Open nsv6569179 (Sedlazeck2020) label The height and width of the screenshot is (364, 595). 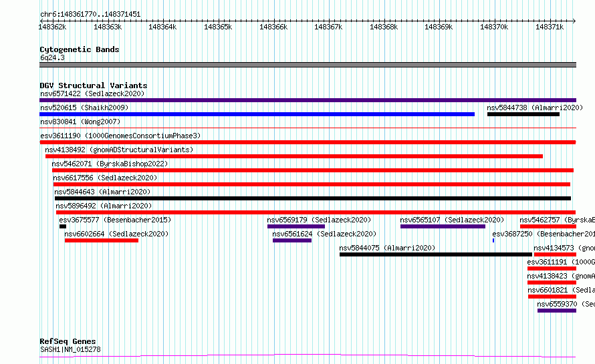pyautogui.click(x=319, y=220)
